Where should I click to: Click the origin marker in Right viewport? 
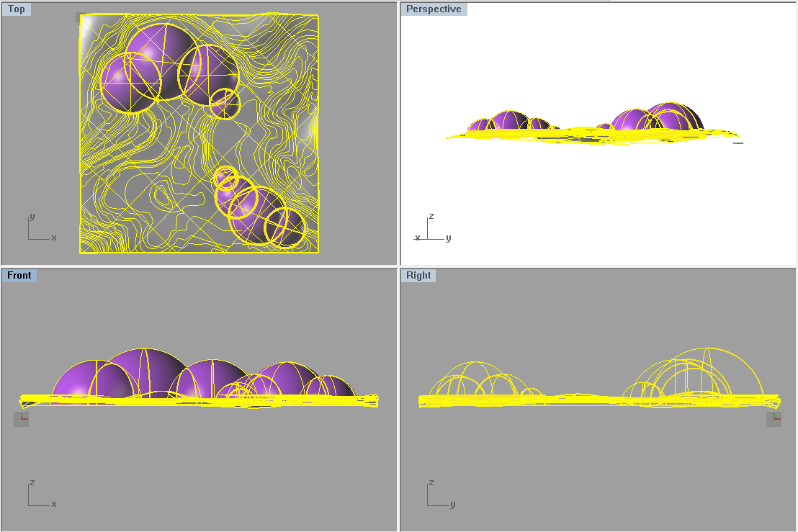tap(774, 418)
